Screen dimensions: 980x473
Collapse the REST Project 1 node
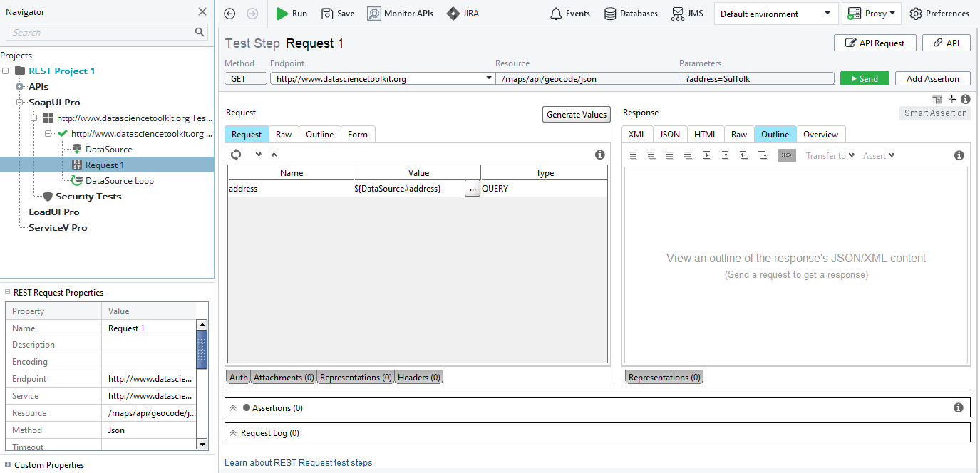coord(6,71)
